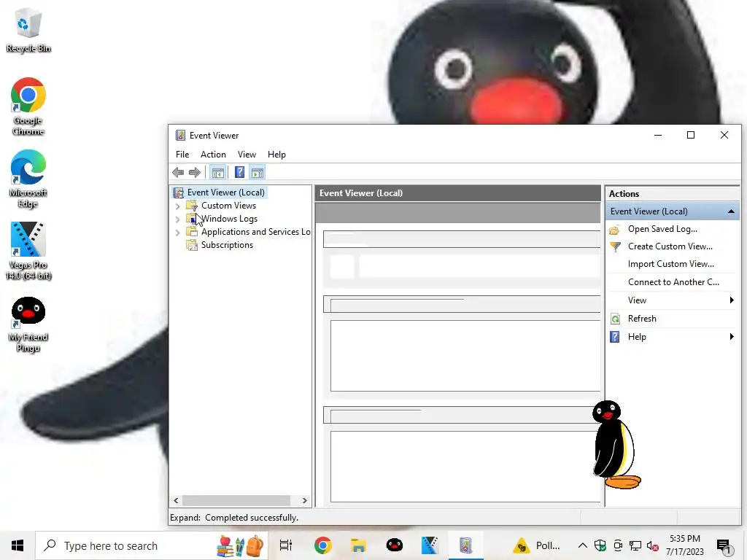
Task: Select My Friend Pingu desktop shortcut
Action: (28, 324)
